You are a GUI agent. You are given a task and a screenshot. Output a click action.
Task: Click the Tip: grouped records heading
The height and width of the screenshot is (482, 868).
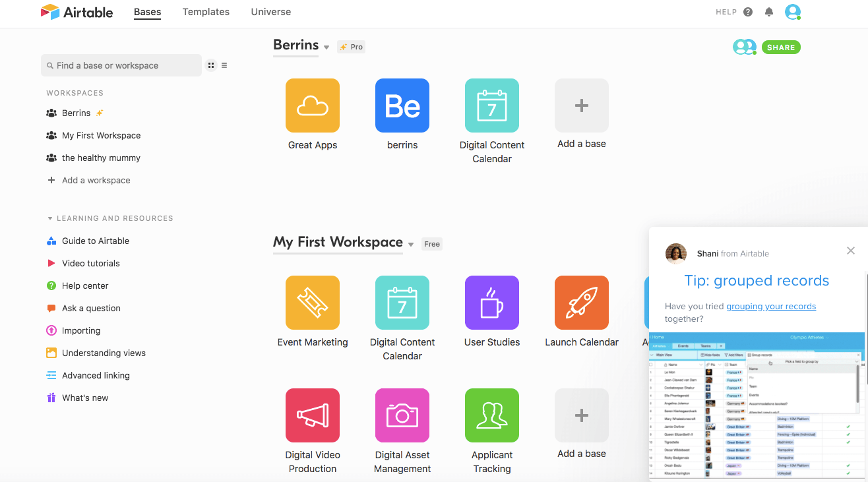[x=757, y=281]
